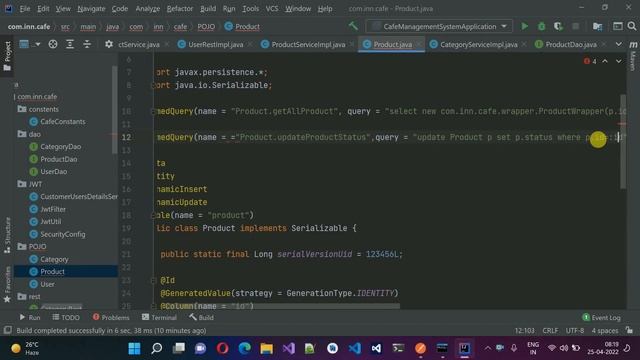Open run configuration dropdown CafeManagementSystemApplication

440,27
